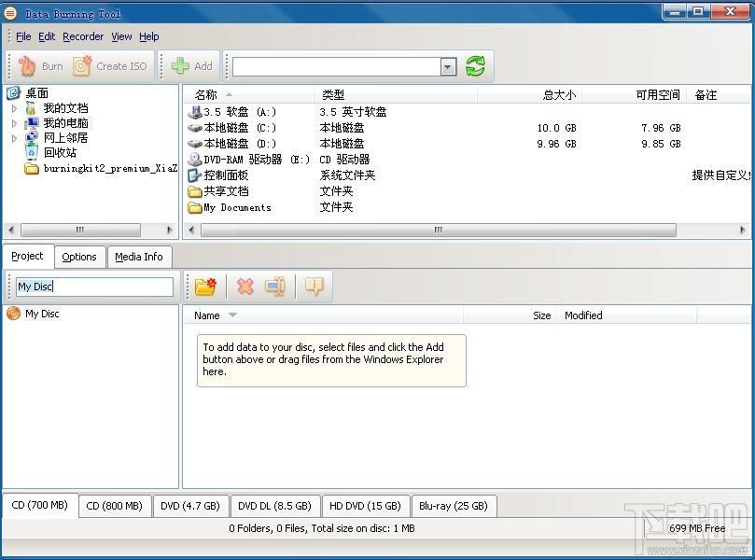Sort project list by Name column header
The image size is (755, 560).
tap(323, 315)
